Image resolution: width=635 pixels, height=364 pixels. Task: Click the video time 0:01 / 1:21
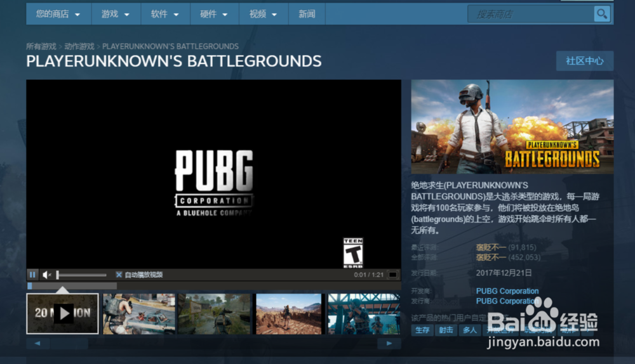tap(368, 275)
